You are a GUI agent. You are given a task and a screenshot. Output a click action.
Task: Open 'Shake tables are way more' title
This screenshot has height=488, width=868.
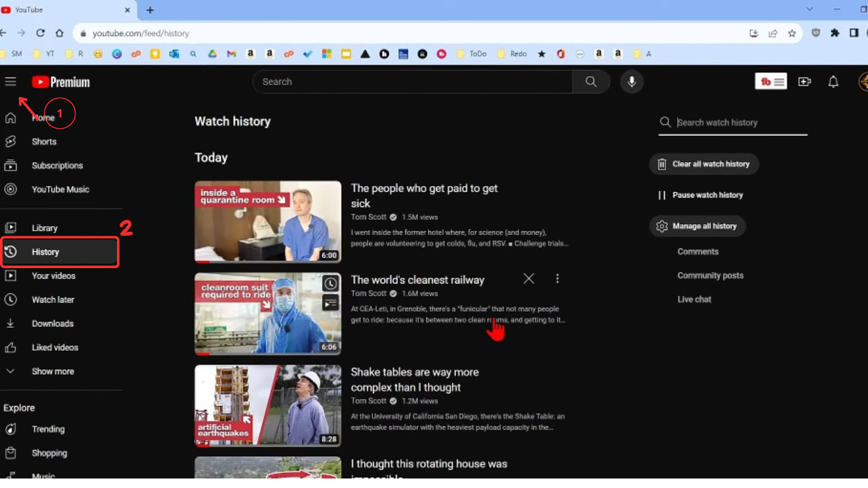pyautogui.click(x=415, y=380)
